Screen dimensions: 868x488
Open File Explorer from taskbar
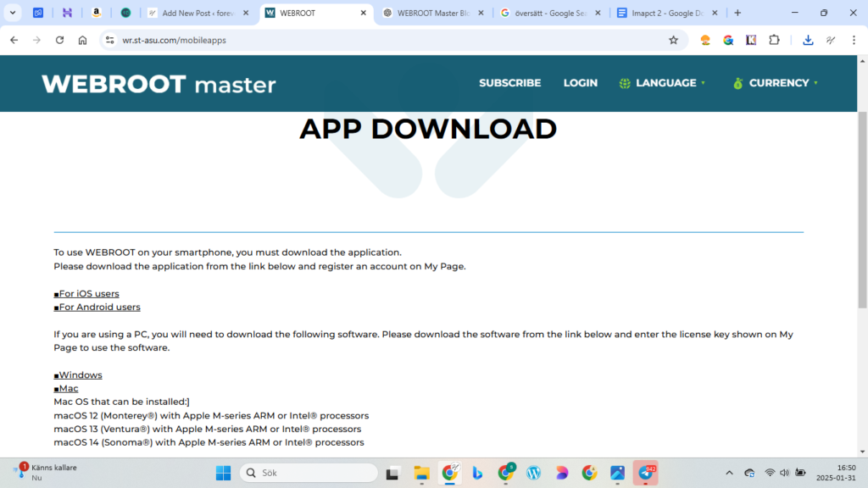point(421,473)
